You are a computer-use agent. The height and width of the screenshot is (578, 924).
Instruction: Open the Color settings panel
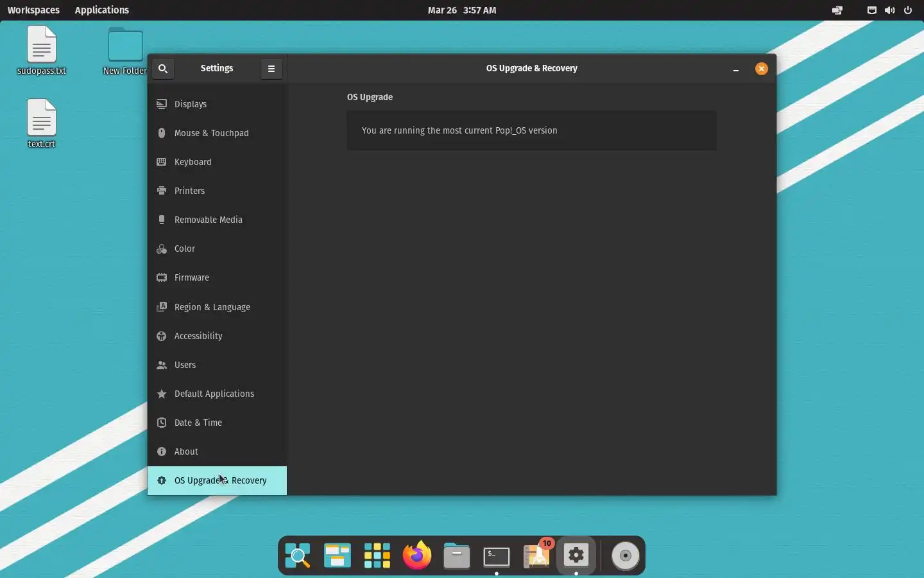point(218,249)
